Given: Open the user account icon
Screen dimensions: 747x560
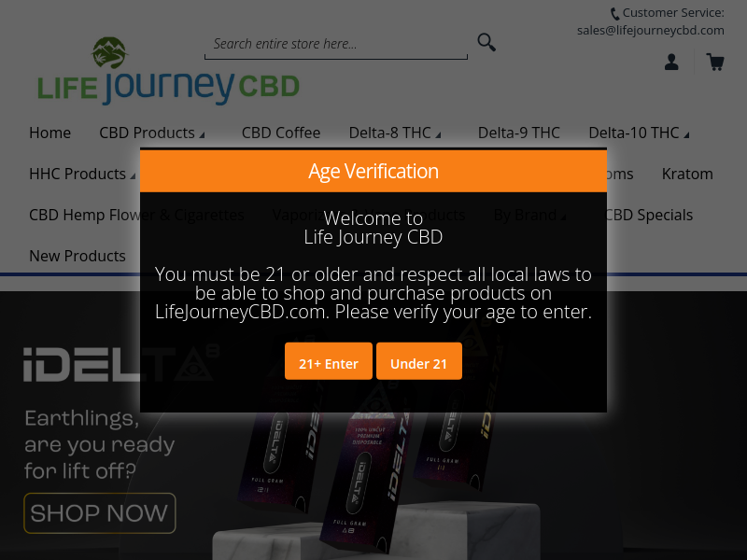Looking at the screenshot, I should [x=671, y=62].
